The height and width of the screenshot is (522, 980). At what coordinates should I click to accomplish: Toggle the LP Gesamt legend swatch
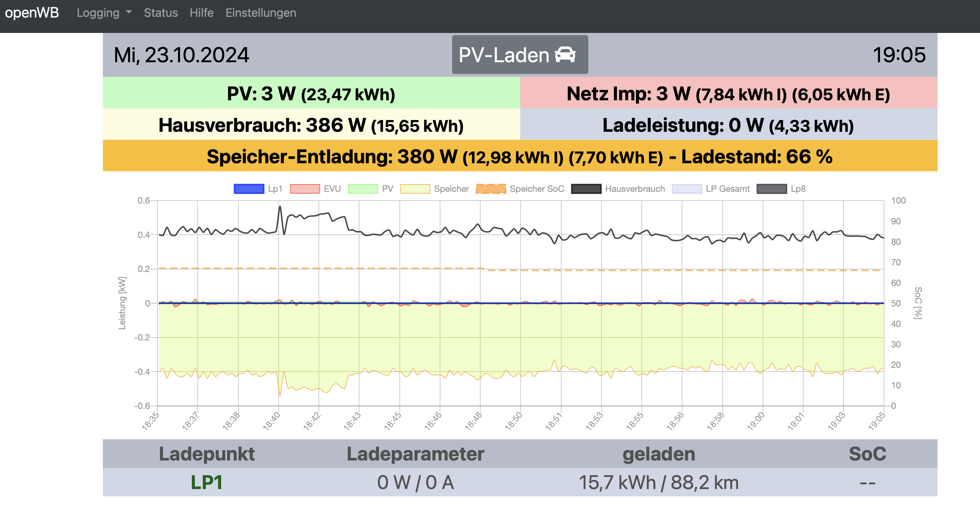(x=687, y=189)
